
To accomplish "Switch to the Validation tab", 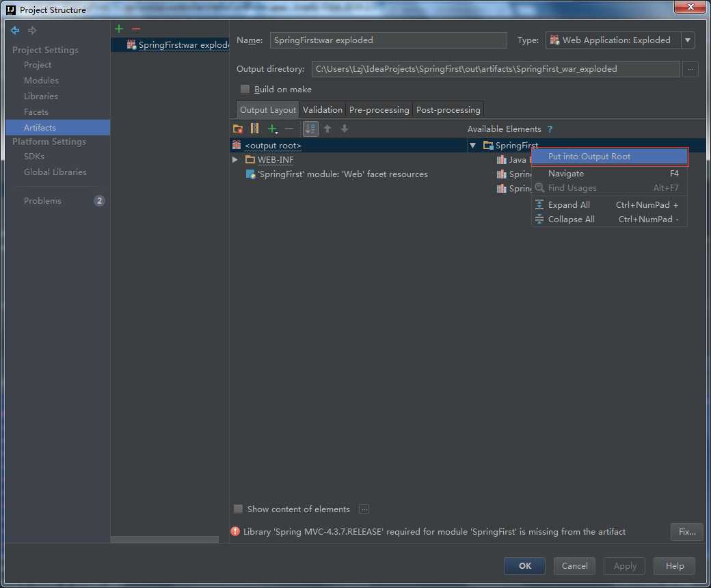I will [323, 109].
